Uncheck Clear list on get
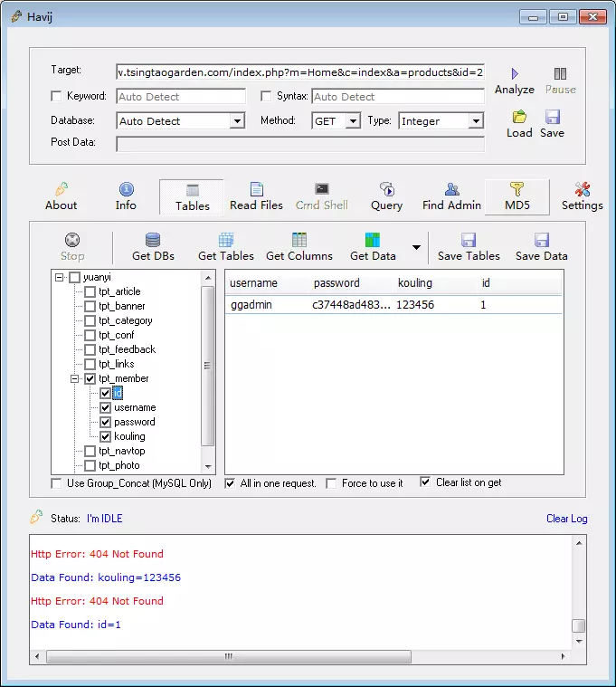The height and width of the screenshot is (687, 616). pos(424,482)
